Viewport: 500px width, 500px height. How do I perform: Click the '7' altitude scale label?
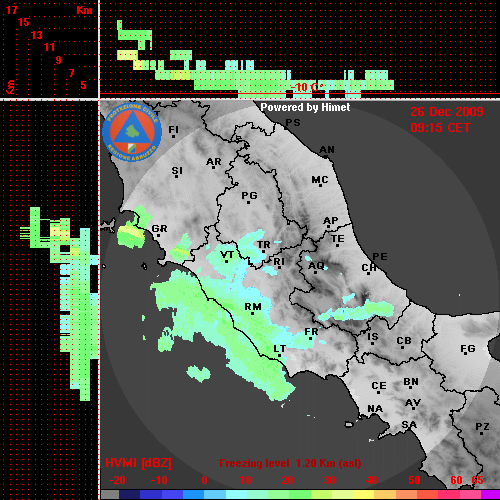click(71, 73)
